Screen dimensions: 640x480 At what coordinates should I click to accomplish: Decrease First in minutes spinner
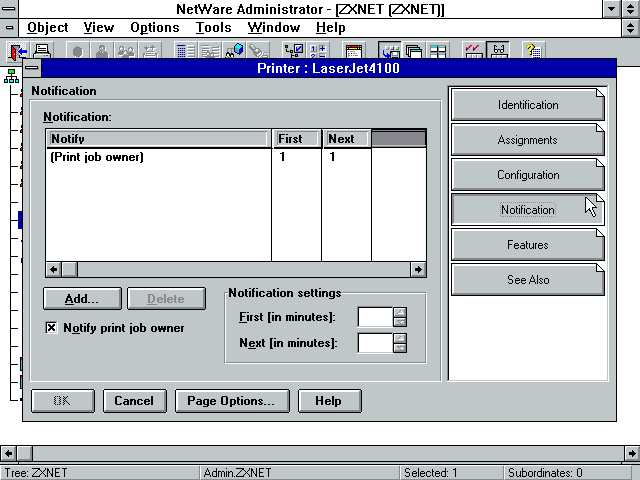400,322
